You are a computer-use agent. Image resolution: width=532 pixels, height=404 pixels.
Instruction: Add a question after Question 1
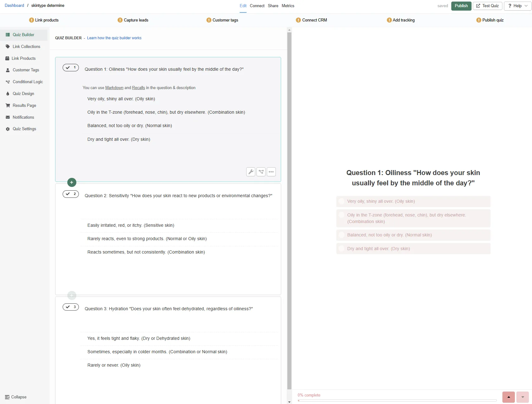72,183
